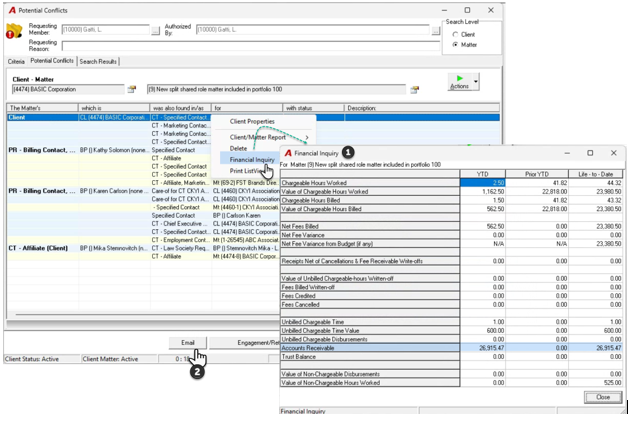The width and height of the screenshot is (633, 423).
Task: Click the Life-to-Date column header
Action: point(595,174)
